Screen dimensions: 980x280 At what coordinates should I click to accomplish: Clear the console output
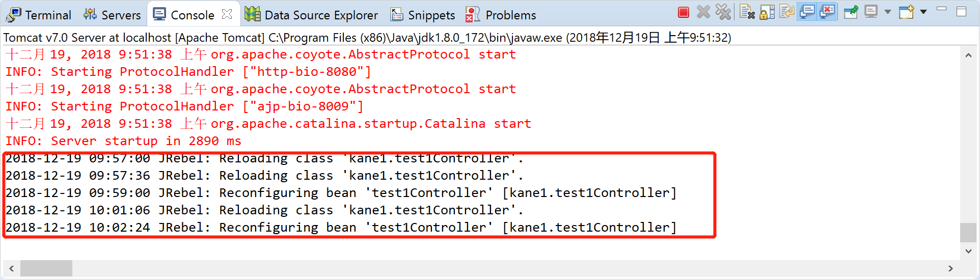point(747,12)
